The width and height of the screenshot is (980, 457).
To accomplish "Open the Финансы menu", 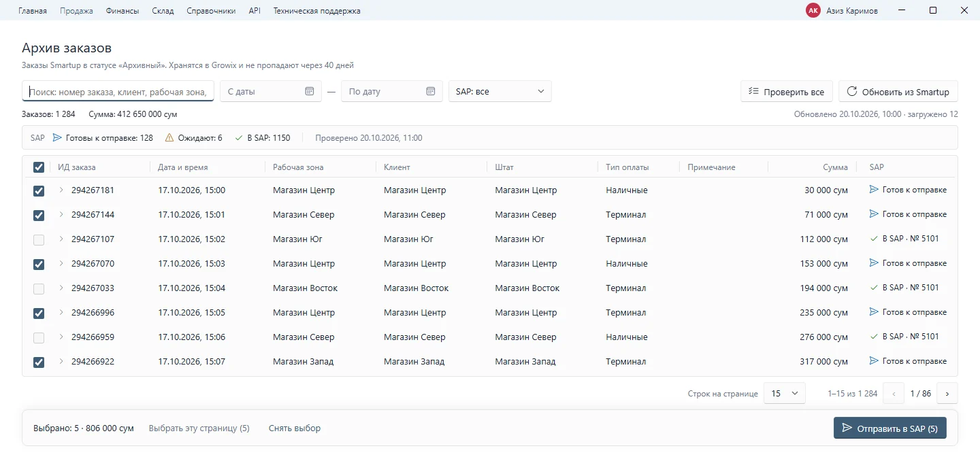I will (x=122, y=11).
